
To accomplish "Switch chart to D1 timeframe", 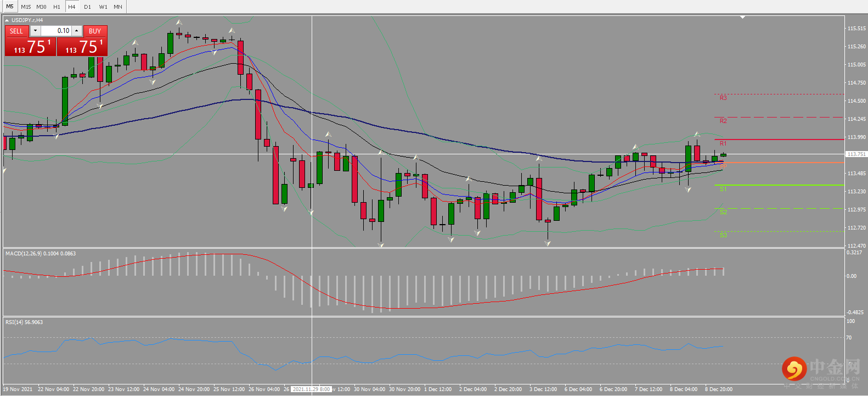I will 87,7.
